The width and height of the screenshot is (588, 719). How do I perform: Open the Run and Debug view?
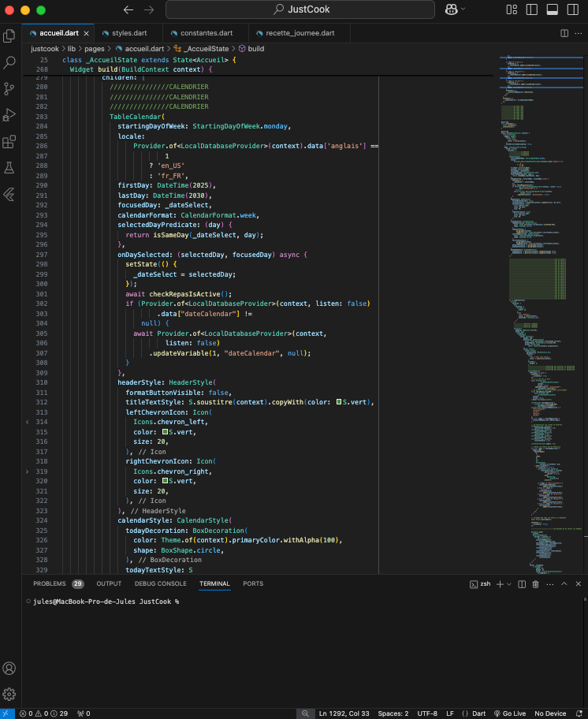[x=9, y=115]
